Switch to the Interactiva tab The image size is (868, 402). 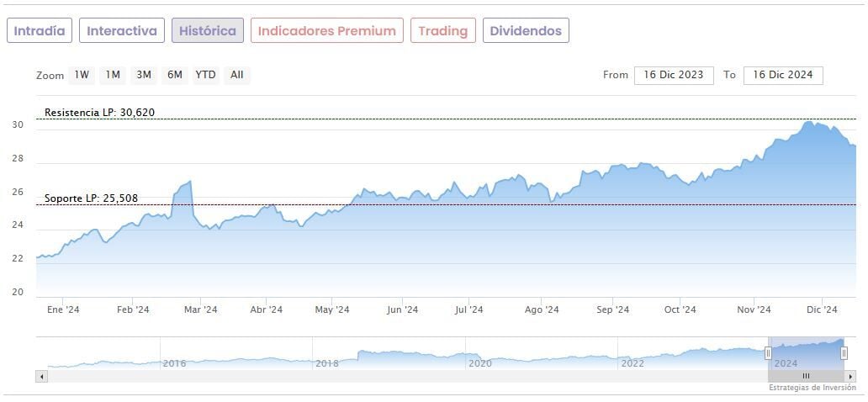122,31
